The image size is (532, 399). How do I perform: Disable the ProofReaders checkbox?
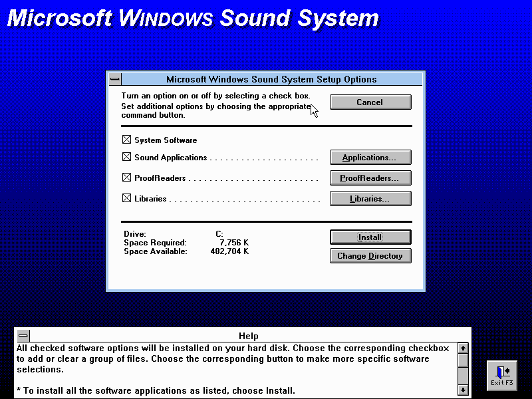[x=126, y=178]
